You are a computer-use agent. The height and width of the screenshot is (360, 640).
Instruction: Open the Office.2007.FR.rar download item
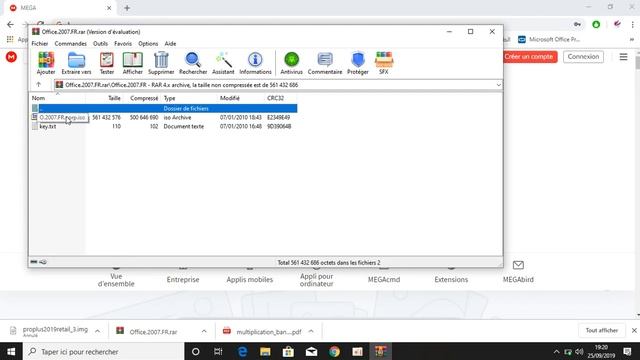[x=153, y=332]
